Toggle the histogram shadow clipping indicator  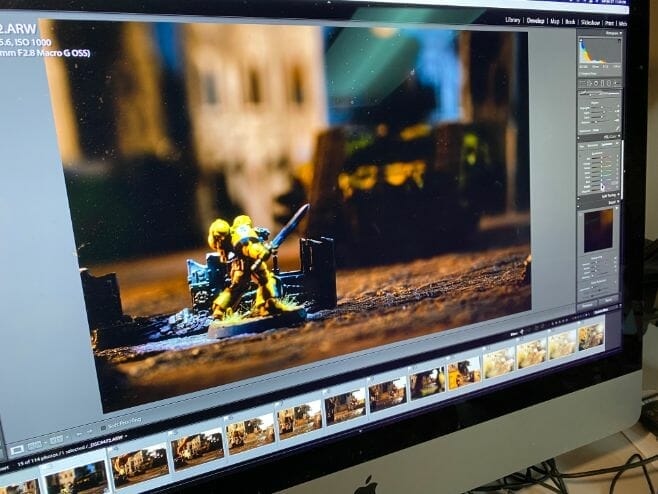tap(581, 40)
